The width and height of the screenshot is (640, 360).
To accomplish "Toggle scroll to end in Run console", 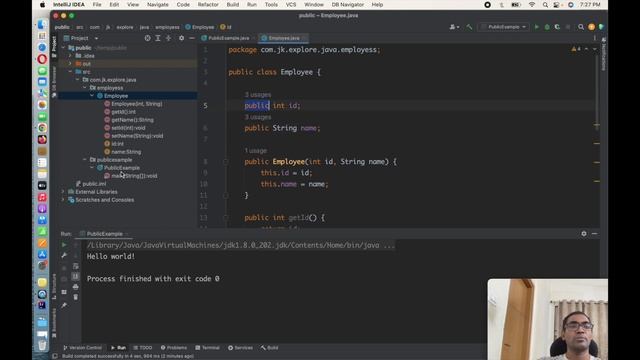I will pos(76,276).
